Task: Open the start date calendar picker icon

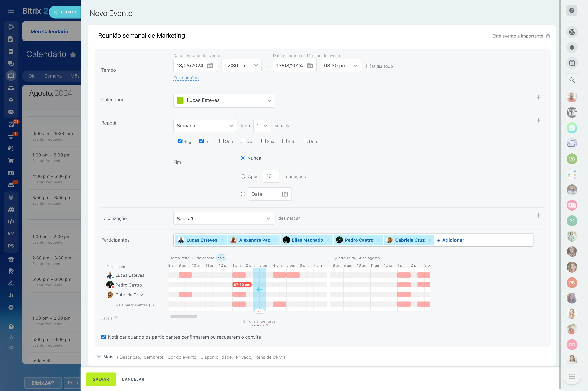Action: [210, 66]
